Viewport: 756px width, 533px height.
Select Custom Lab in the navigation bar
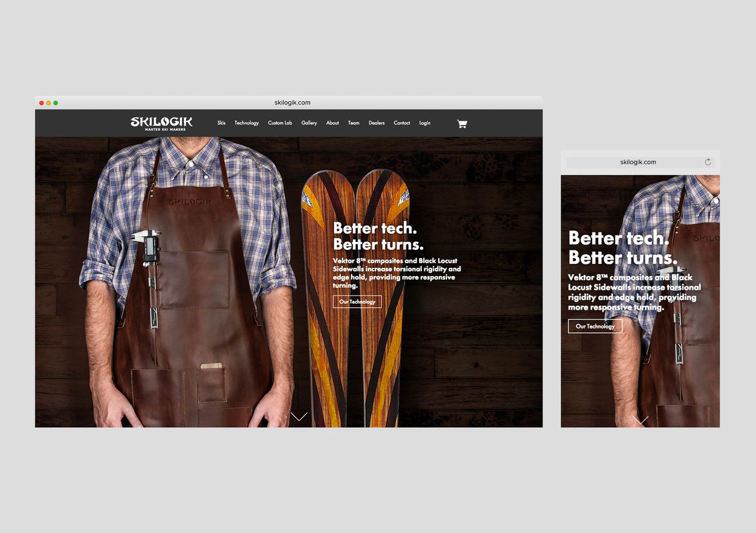280,123
